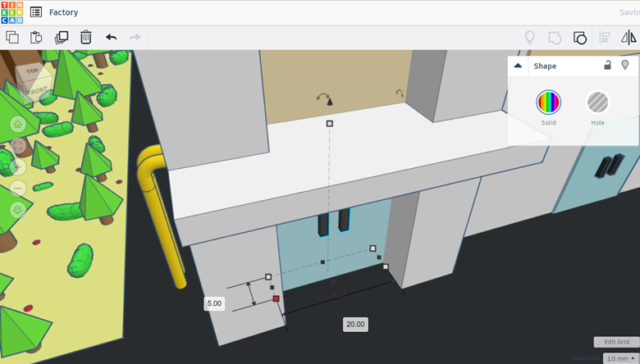The width and height of the screenshot is (640, 364).
Task: Open the designs list icon next to Factory
Action: (36, 12)
